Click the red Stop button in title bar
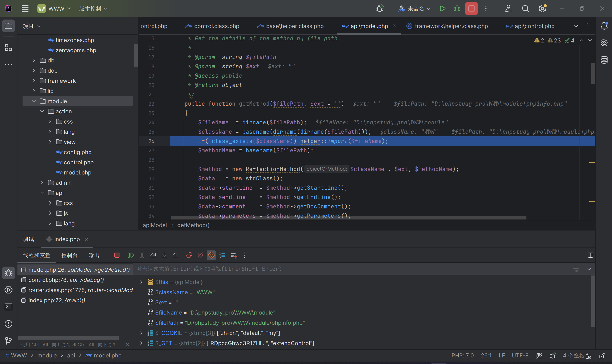The width and height of the screenshot is (612, 364). 471,8
